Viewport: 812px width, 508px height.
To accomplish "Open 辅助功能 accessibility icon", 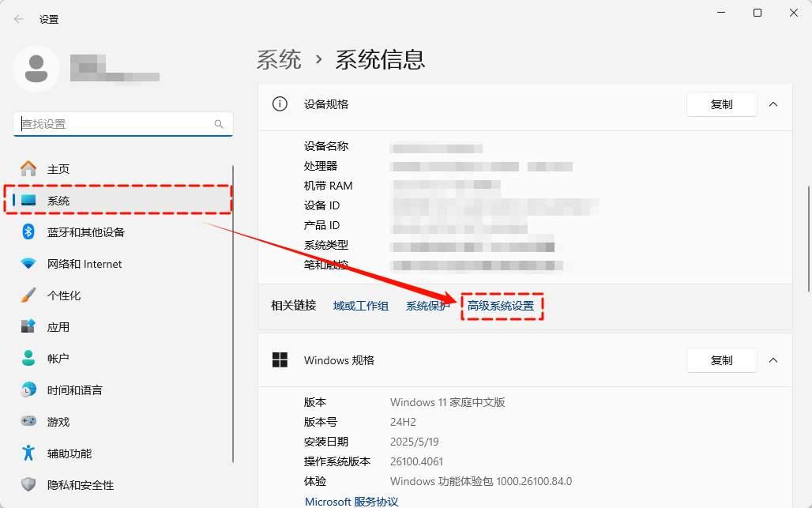I will pyautogui.click(x=28, y=453).
